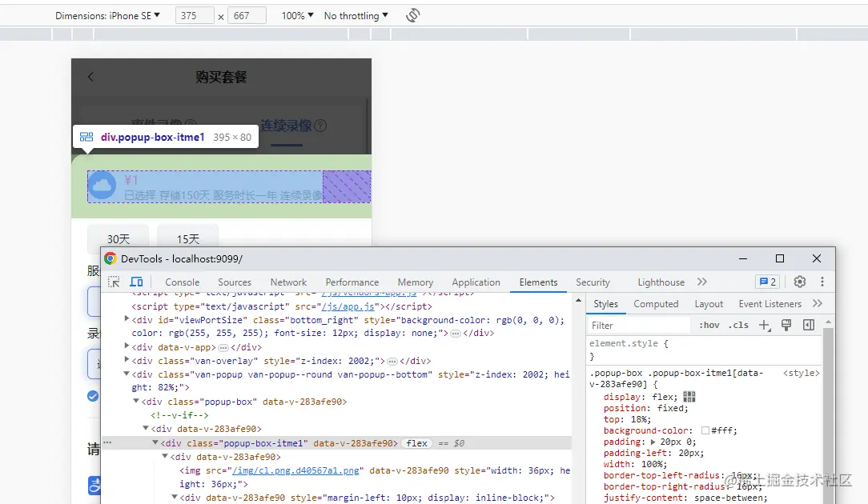Click the help icon beside 连续录像
Image resolution: width=868 pixels, height=504 pixels.
pos(320,126)
